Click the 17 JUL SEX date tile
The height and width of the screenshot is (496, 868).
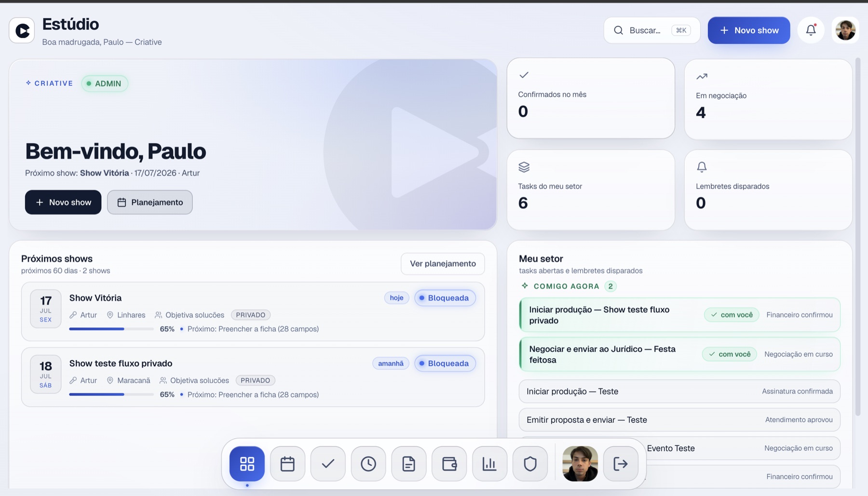pos(46,308)
